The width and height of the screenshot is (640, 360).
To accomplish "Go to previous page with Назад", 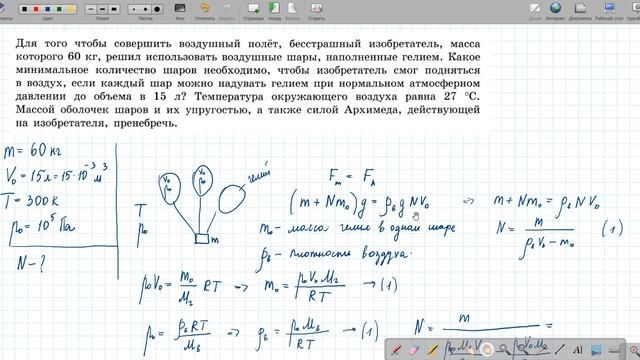I will click(274, 10).
